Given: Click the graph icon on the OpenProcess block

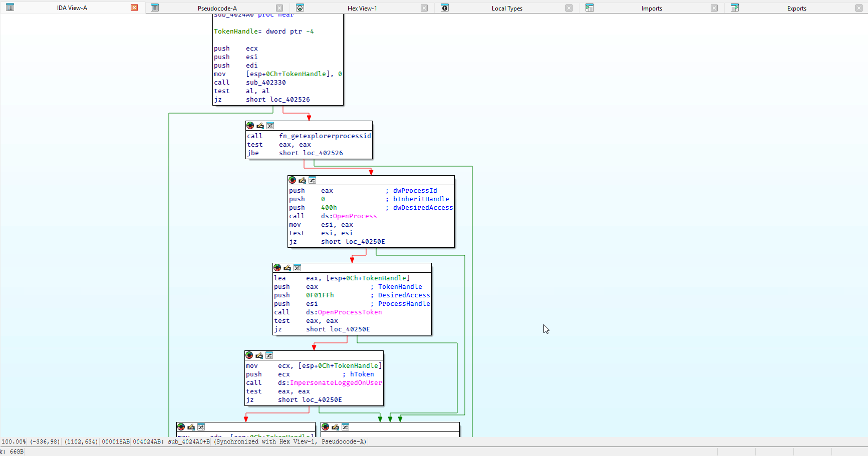Looking at the screenshot, I should [312, 180].
